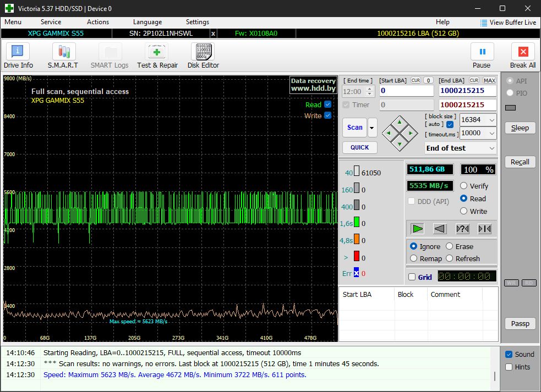Viewport: 541px width, 392px height.
Task: Uncheck the block size auto checkbox
Action: click(x=450, y=124)
